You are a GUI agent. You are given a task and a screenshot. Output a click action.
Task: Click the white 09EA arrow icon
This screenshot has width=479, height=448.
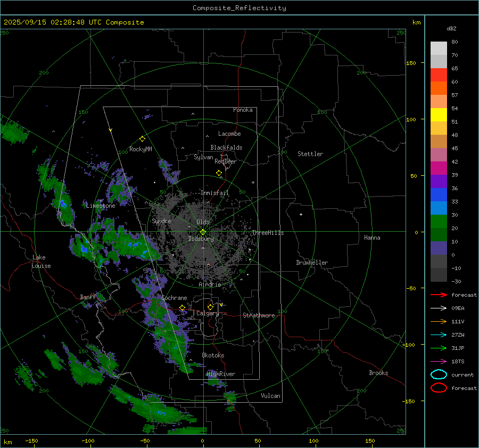pos(439,308)
